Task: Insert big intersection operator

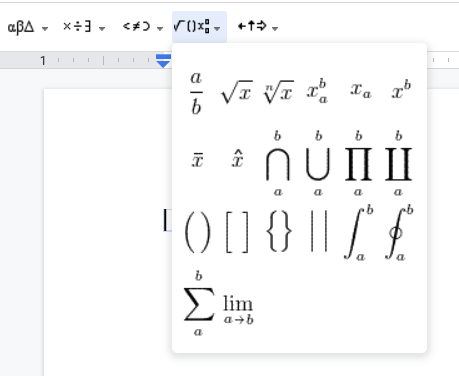Action: click(278, 163)
